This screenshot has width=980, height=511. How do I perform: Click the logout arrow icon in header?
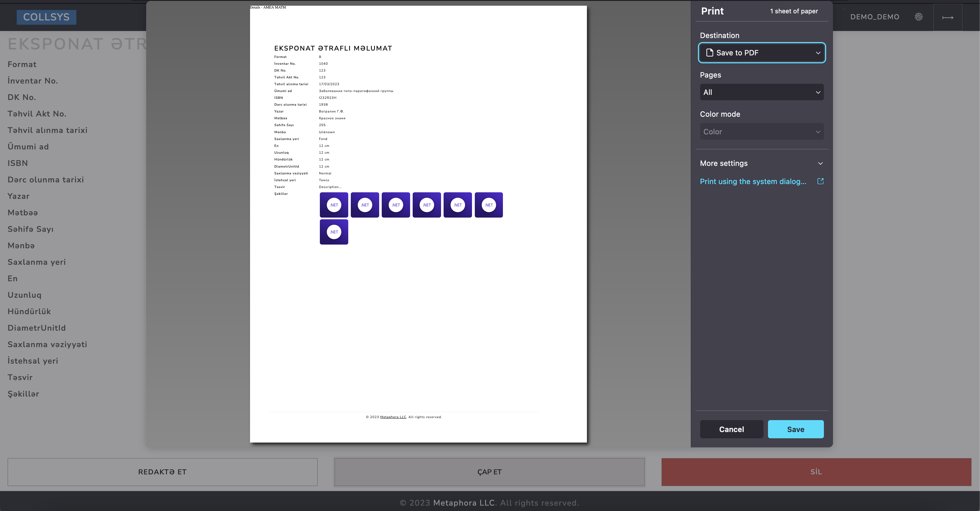click(947, 17)
